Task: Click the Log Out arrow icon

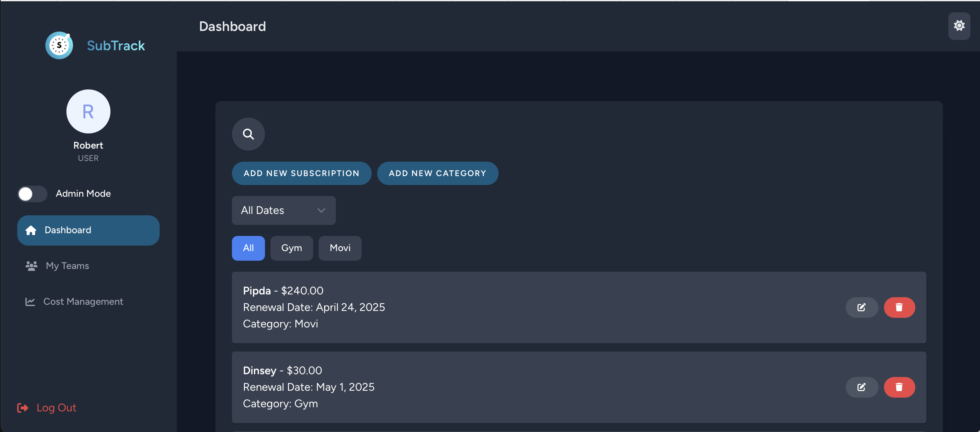Action: [23, 408]
